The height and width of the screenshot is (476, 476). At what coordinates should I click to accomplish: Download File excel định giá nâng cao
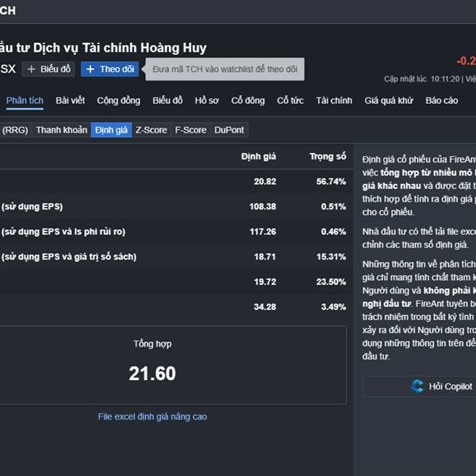(x=152, y=416)
